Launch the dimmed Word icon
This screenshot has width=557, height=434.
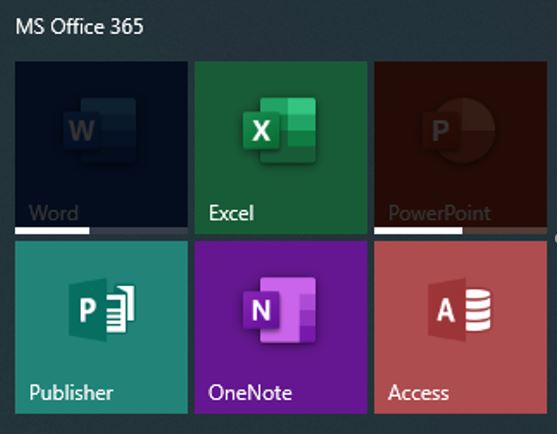[100, 130]
